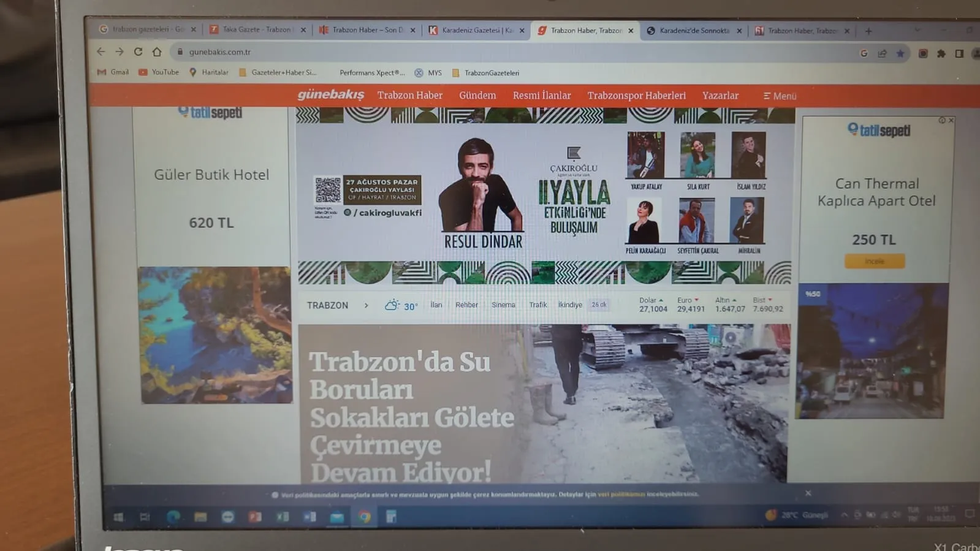Image resolution: width=980 pixels, height=551 pixels.
Task: Open the Trabzon'da Su Boruları headline story
Action: tap(411, 417)
